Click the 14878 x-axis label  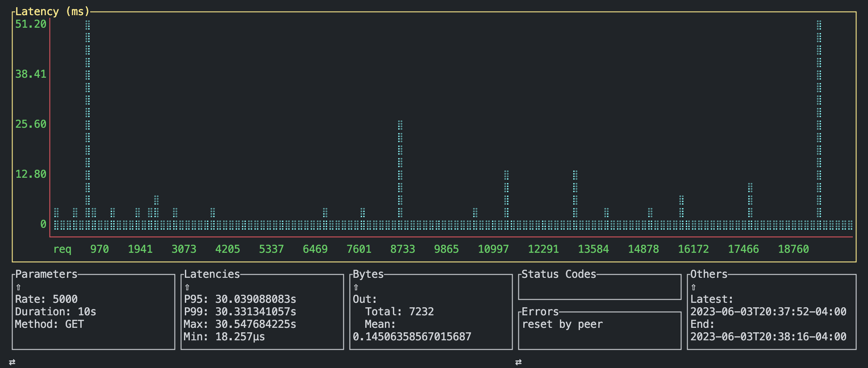[643, 249]
